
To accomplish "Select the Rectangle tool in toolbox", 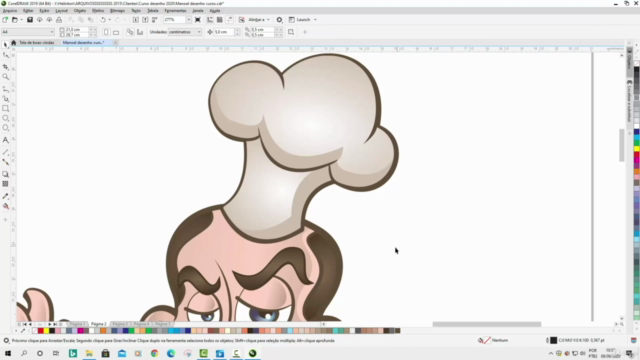I will 5,109.
